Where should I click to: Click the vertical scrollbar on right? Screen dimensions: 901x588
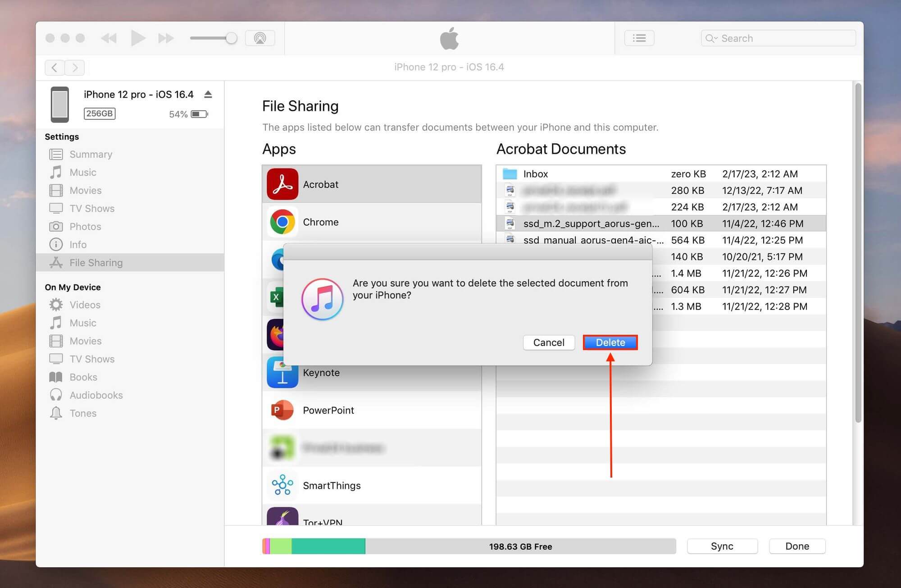point(858,252)
